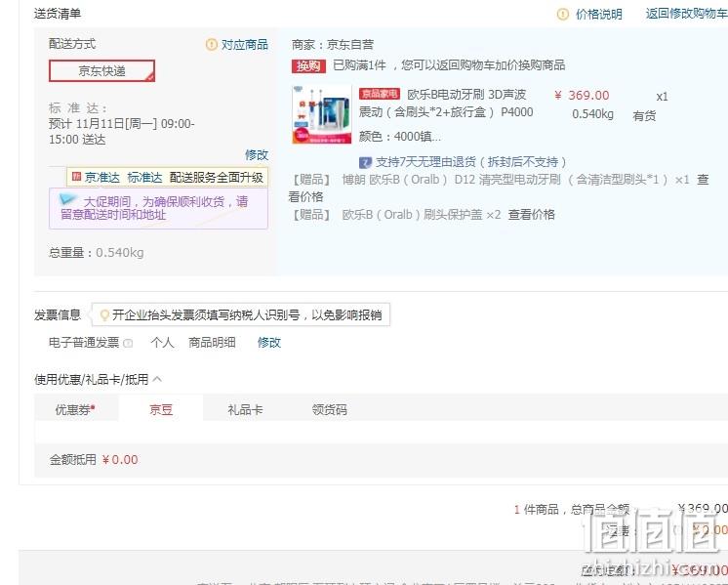View price of D12 gift toothbrush
Image resolution: width=728 pixels, height=585 pixels.
pyautogui.click(x=499, y=188)
